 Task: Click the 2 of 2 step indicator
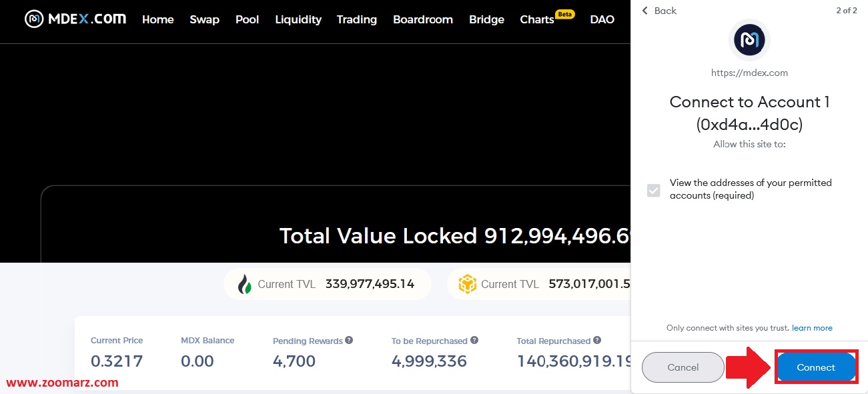click(847, 11)
